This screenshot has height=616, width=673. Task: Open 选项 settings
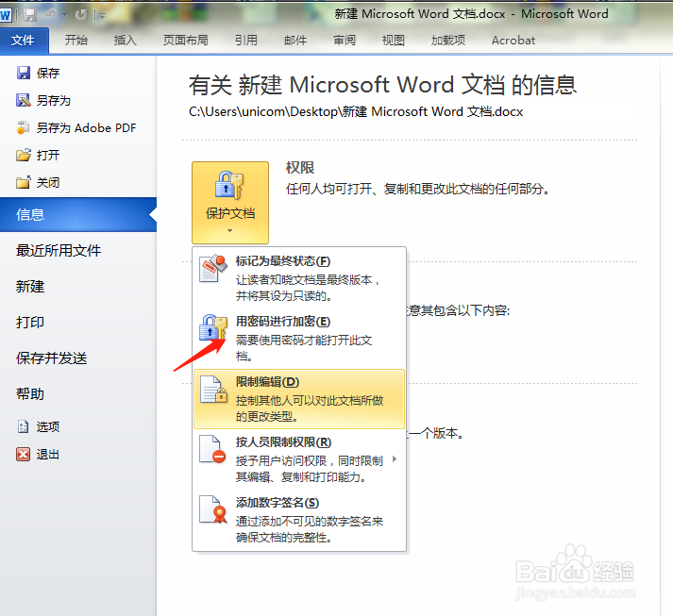pyautogui.click(x=48, y=426)
